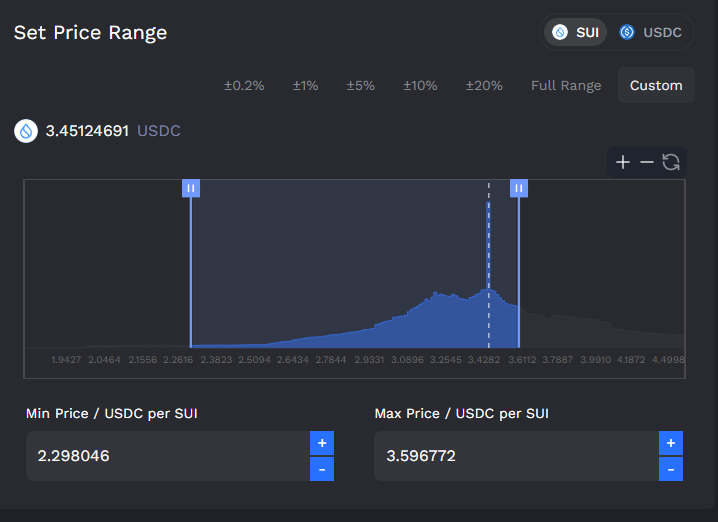Select the Custom range option
The image size is (718, 522).
(656, 85)
